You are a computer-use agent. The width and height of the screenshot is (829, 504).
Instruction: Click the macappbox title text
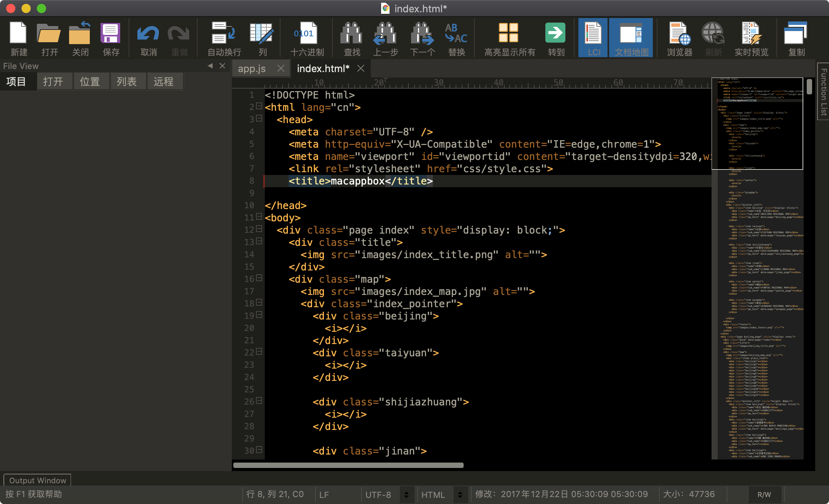click(x=358, y=181)
